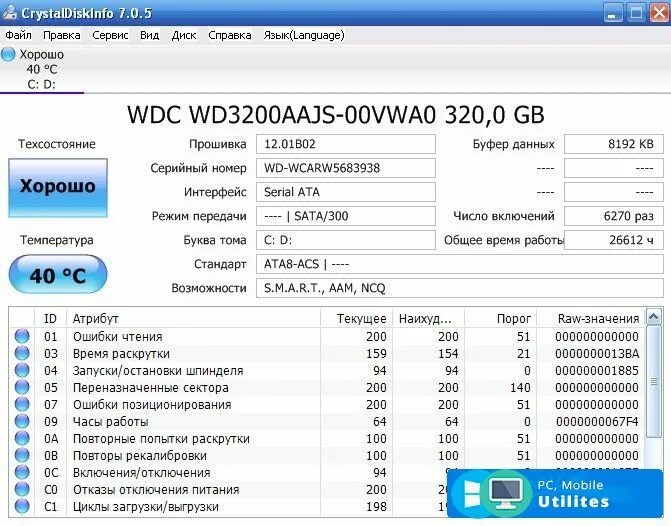Image resolution: width=671 pixels, height=526 pixels.
Task: Open the Вид menu
Action: coord(150,35)
